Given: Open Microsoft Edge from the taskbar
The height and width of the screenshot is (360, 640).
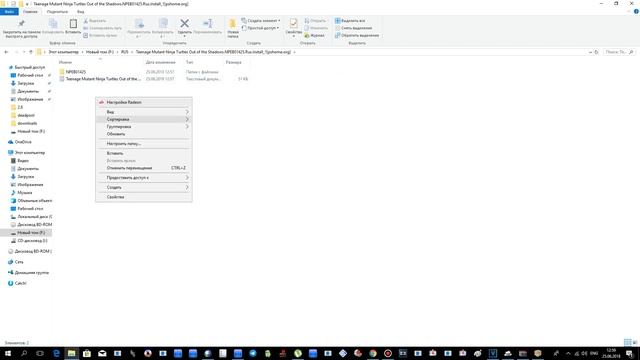Looking at the screenshot, I should [x=56, y=353].
